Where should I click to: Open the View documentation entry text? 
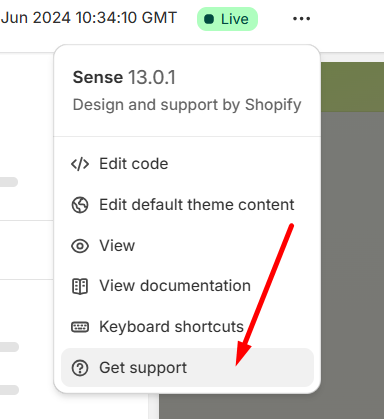[175, 286]
